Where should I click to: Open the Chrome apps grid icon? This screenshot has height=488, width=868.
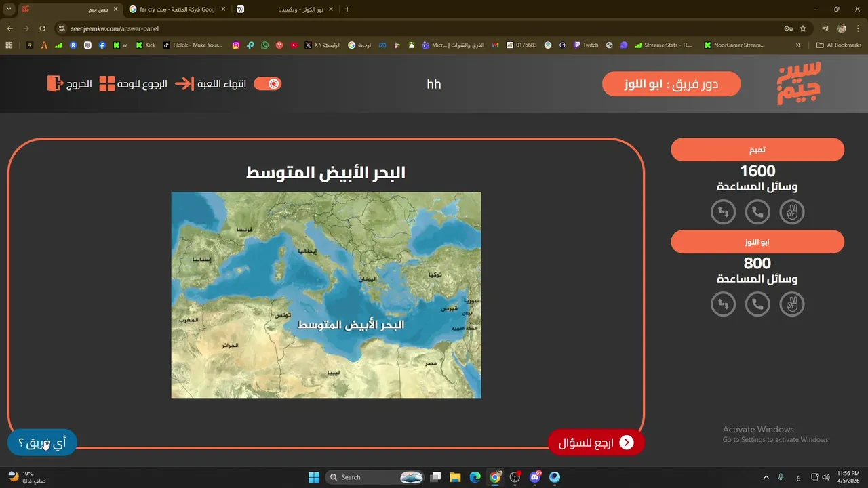coord(9,45)
